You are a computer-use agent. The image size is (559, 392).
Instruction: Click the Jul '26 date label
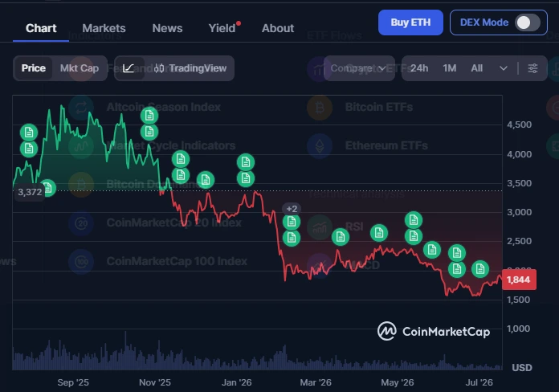click(x=479, y=382)
